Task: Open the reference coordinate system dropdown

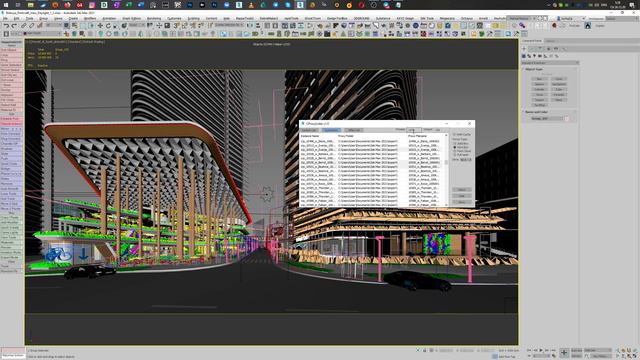Action: click(x=137, y=25)
